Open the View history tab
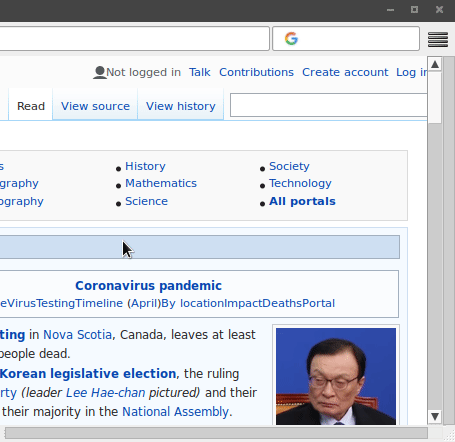Image resolution: width=455 pixels, height=442 pixels. 181,106
